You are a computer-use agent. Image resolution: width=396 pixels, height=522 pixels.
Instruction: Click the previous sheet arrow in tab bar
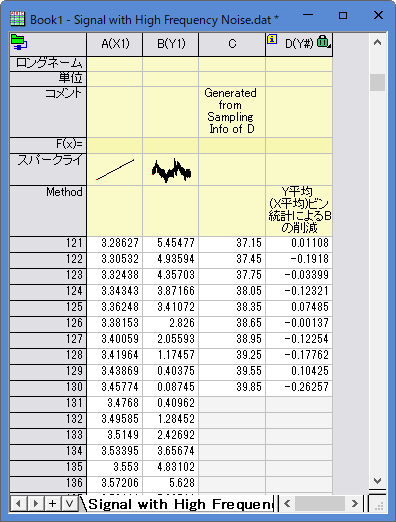click(x=19, y=503)
